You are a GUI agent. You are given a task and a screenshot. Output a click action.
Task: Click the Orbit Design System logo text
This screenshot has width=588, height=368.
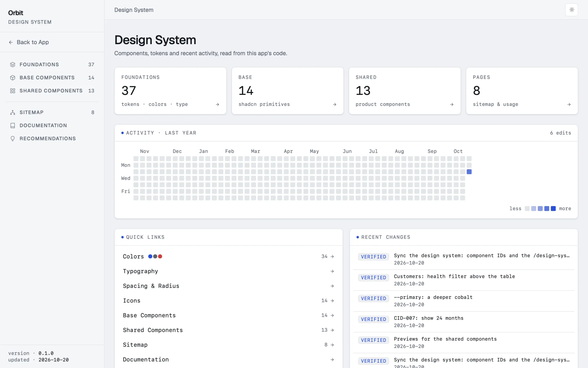coord(30,17)
